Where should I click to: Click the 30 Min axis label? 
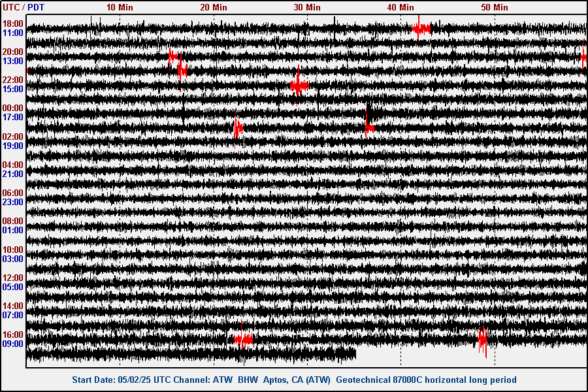[x=307, y=7]
